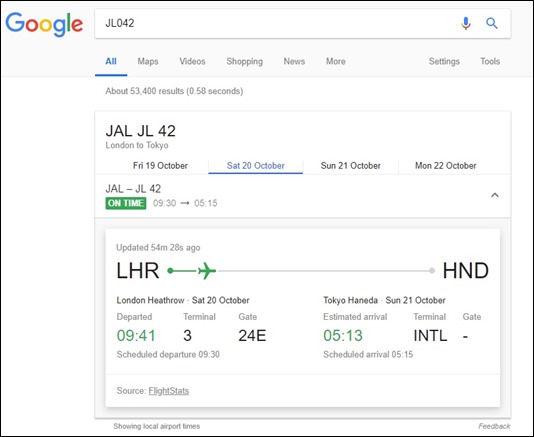Click 'London Heathrow · Sat 20 October' label
Screen dimensions: 534x437
(183, 300)
